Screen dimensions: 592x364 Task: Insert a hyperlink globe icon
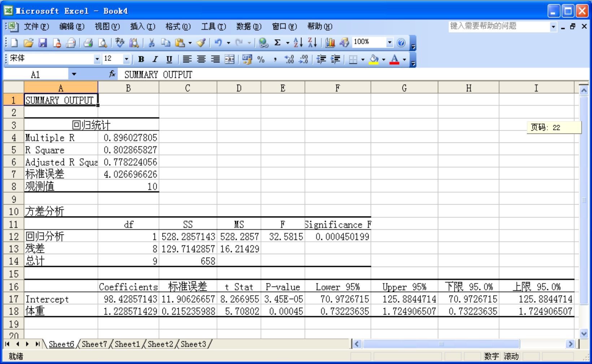[264, 43]
